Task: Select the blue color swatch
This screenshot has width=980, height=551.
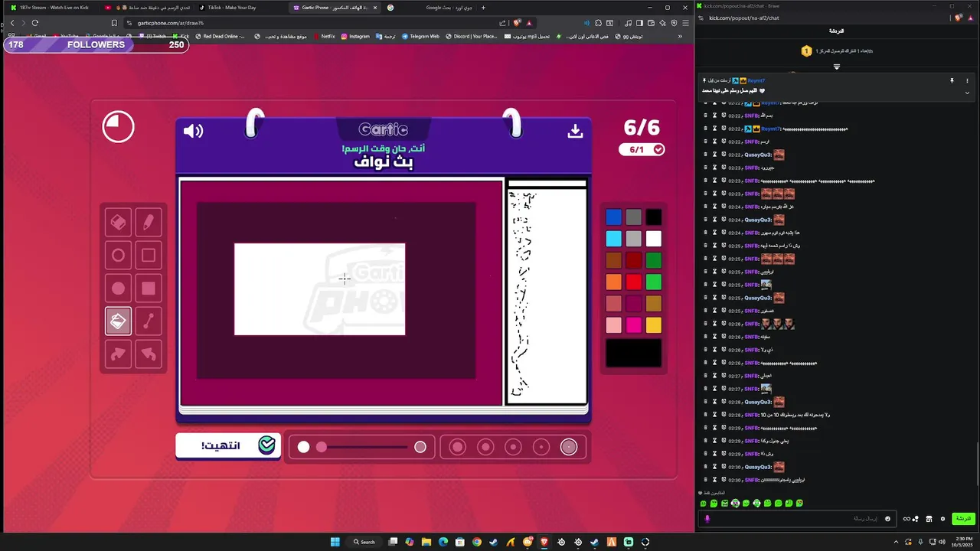Action: [613, 217]
